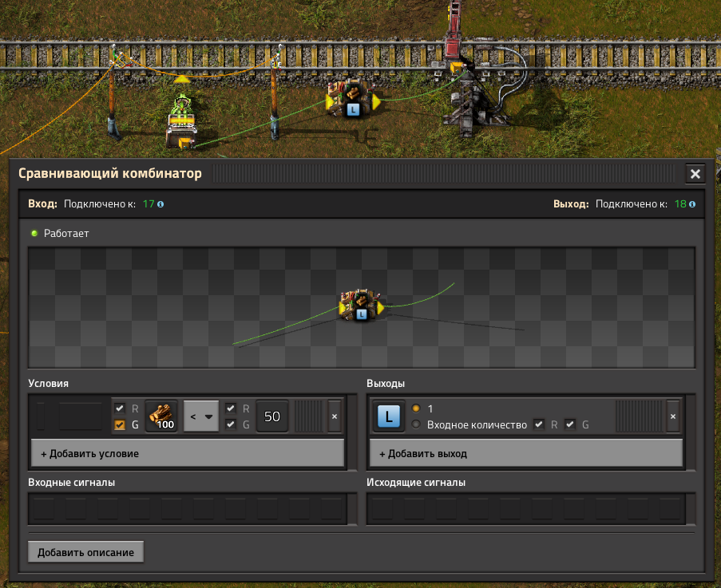The height and width of the screenshot is (588, 721).
Task: Toggle constant side red wire checkbox
Action: coord(231,408)
